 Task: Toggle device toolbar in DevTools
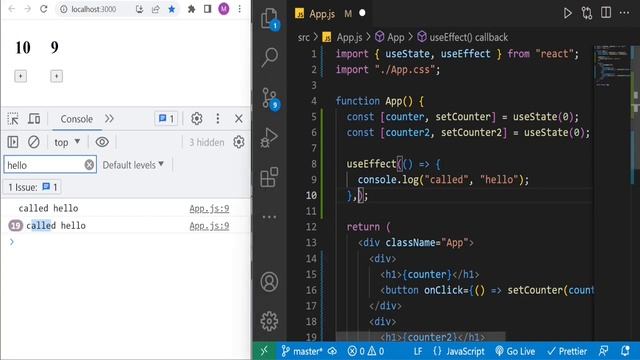34,119
